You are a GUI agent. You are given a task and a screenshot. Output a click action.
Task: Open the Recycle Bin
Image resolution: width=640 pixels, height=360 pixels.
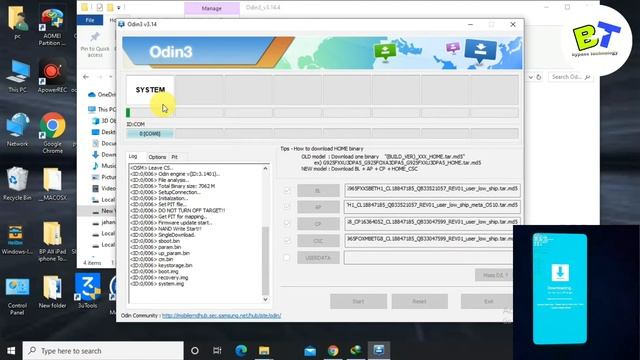click(17, 184)
